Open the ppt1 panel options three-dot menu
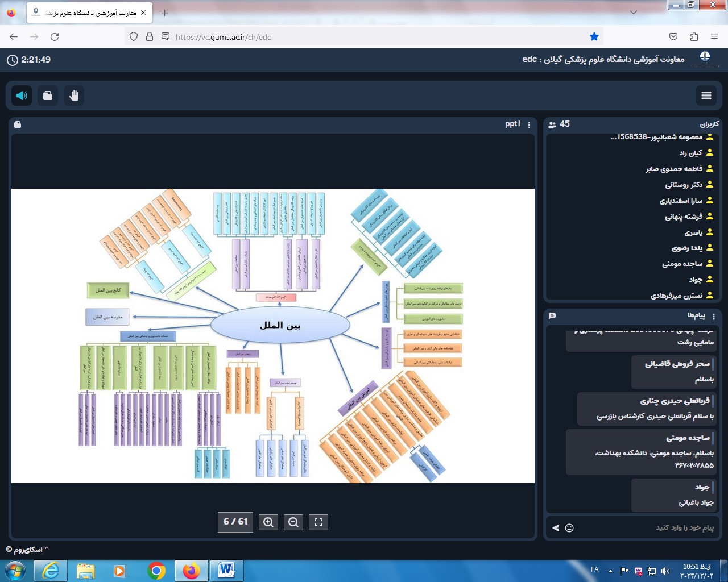Screen dimensions: 728x582 pyautogui.click(x=529, y=124)
